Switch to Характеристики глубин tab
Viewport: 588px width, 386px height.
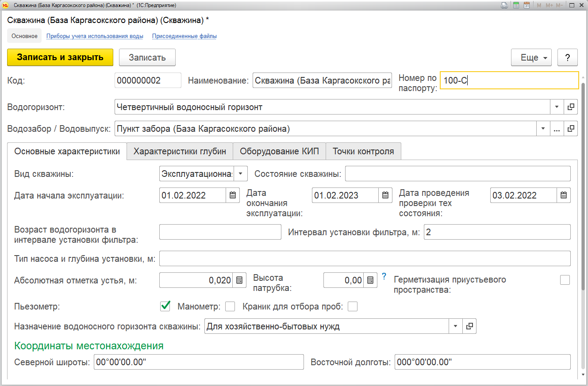(x=180, y=151)
